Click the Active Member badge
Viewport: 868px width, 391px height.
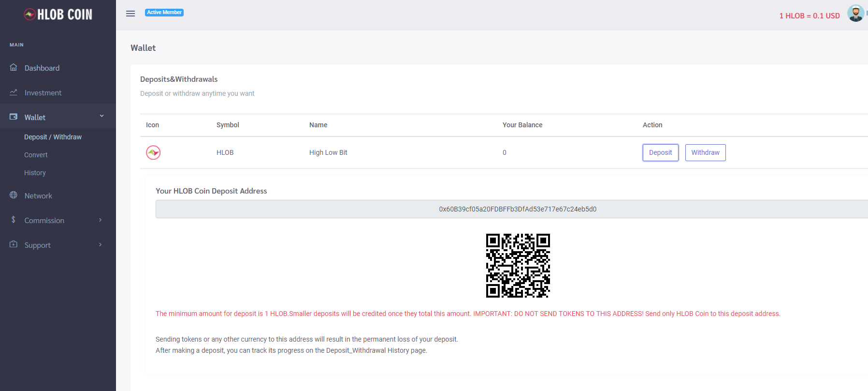point(164,13)
